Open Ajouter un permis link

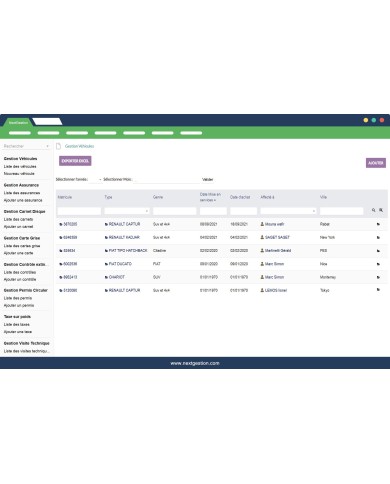tap(19, 305)
